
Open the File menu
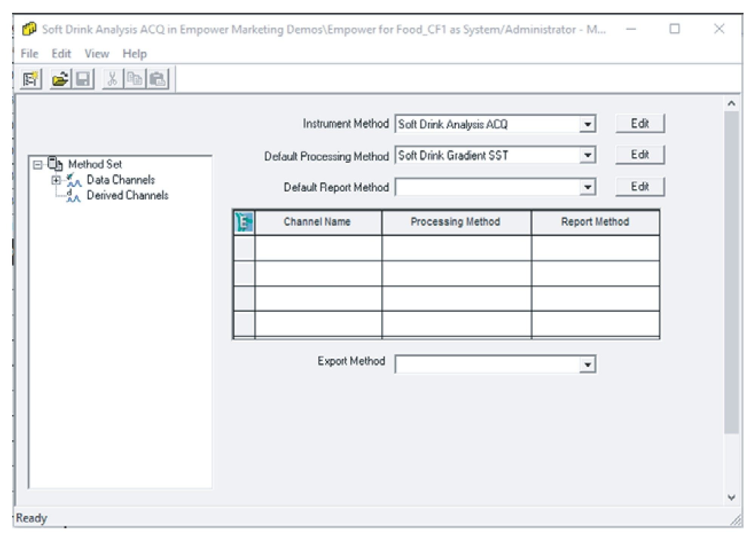pos(29,54)
